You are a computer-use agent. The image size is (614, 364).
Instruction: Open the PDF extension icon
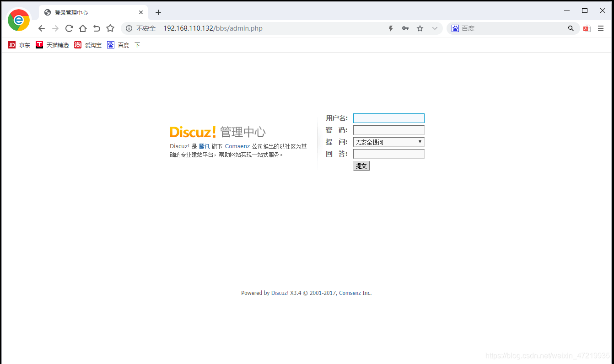tap(587, 28)
